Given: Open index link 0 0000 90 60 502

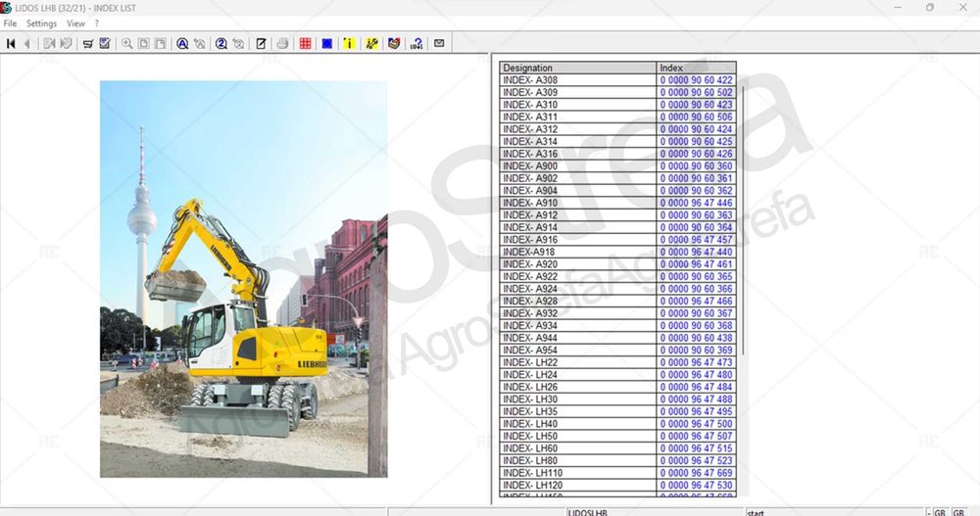Looking at the screenshot, I should 696,92.
